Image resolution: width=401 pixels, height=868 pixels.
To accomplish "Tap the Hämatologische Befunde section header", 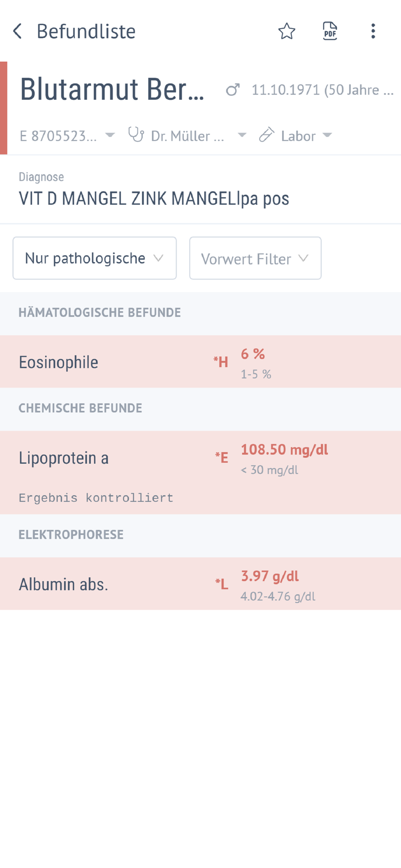I will [x=99, y=312].
